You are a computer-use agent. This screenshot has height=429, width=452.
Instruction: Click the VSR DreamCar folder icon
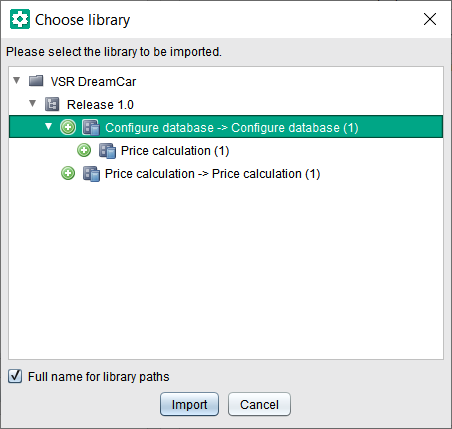click(36, 81)
